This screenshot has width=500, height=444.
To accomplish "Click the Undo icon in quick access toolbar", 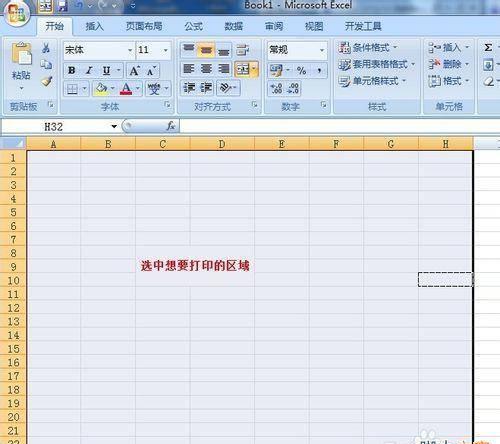I will coord(79,6).
